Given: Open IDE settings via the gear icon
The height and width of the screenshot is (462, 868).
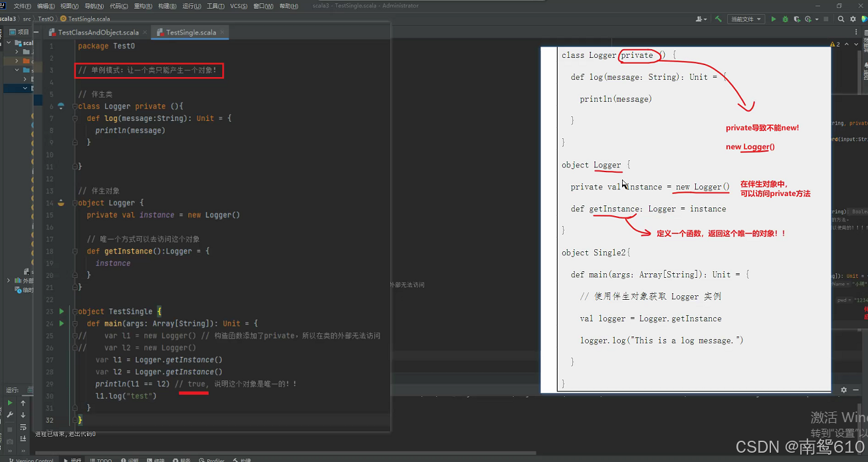Looking at the screenshot, I should [853, 19].
